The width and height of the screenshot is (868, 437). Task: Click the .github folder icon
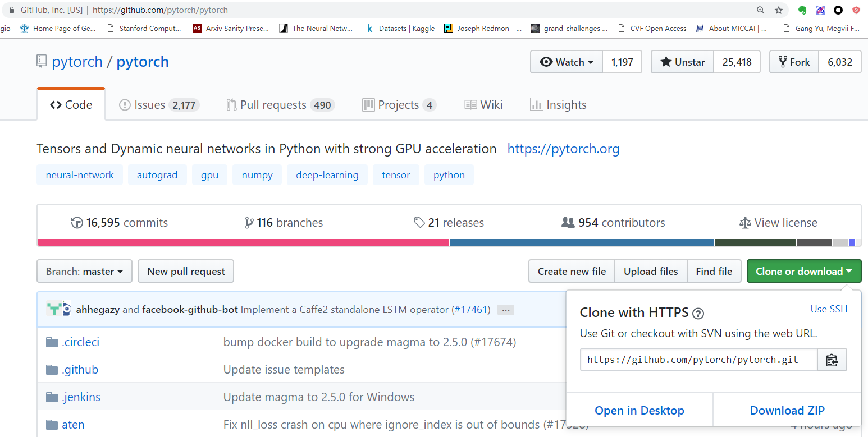(52, 370)
